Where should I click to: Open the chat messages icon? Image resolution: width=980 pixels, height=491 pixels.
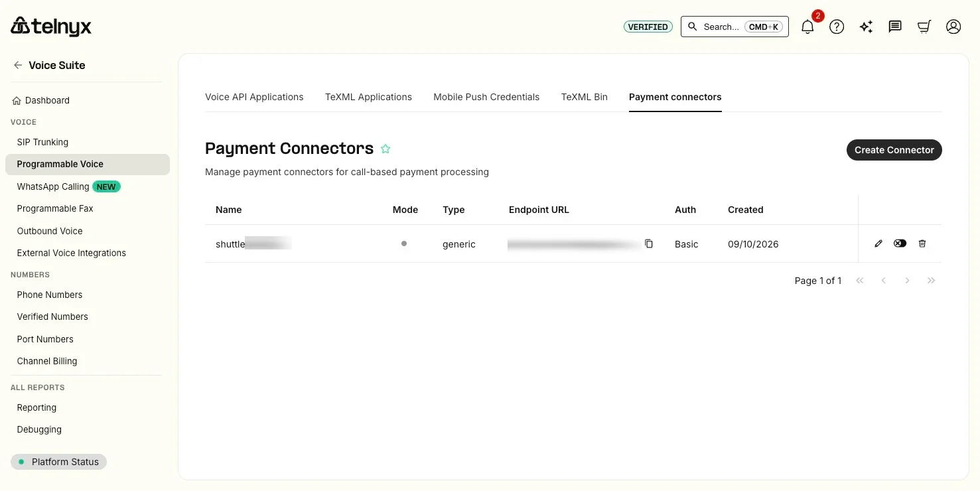895,27
